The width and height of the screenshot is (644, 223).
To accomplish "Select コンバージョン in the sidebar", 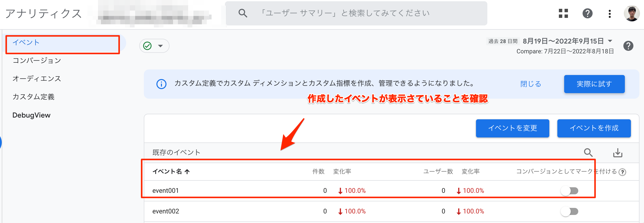I will coord(37,60).
